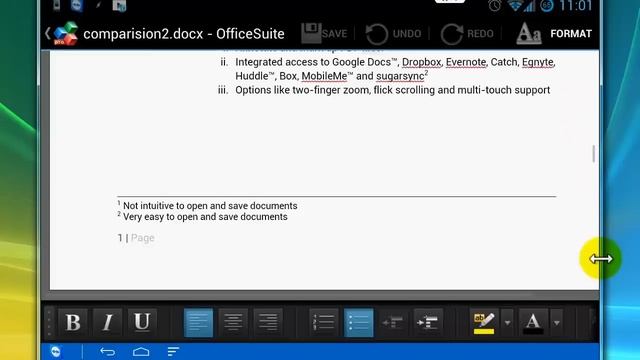
Task: Center align the text
Action: [233, 322]
